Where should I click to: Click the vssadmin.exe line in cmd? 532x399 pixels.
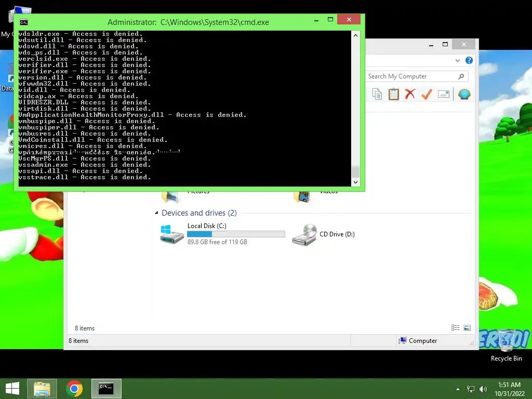[x=85, y=165]
